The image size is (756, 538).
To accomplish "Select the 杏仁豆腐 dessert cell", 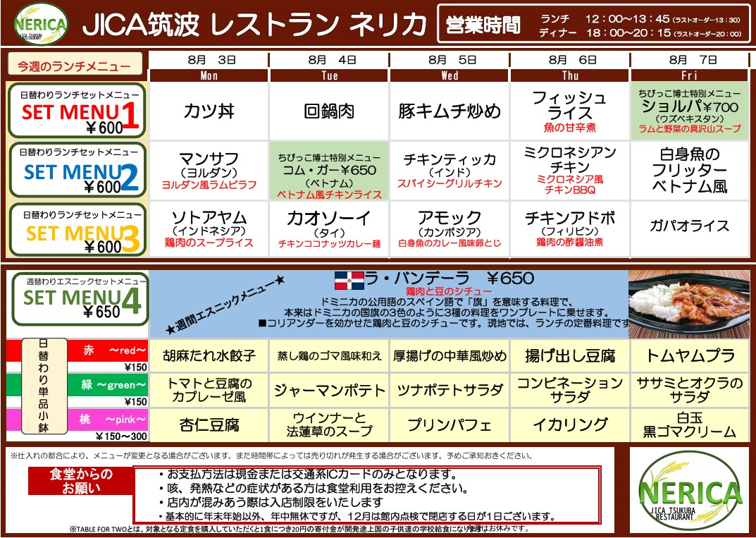I will [x=209, y=424].
